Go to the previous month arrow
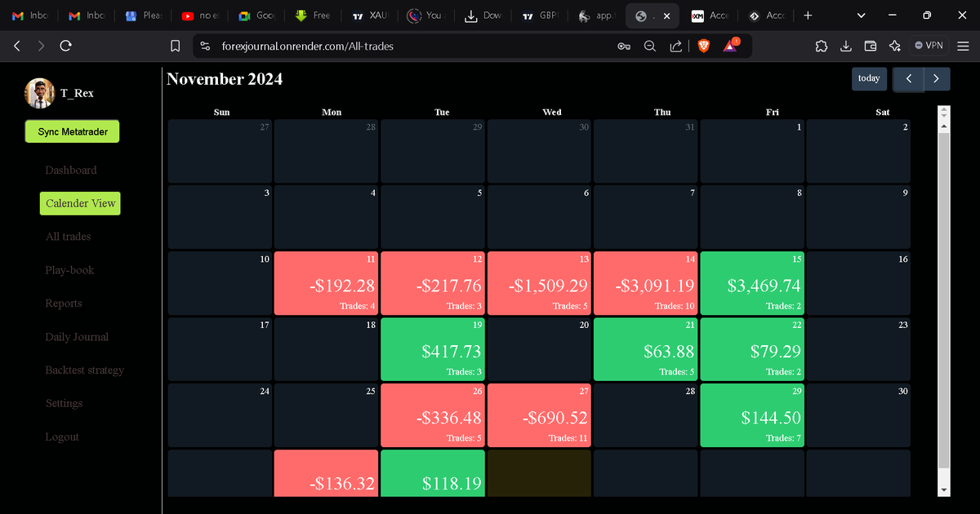 tap(909, 79)
